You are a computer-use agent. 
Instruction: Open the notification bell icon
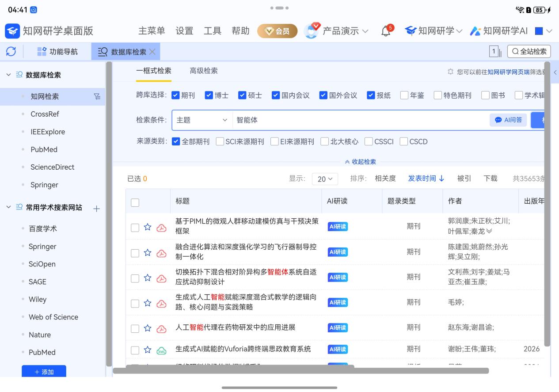coord(386,31)
